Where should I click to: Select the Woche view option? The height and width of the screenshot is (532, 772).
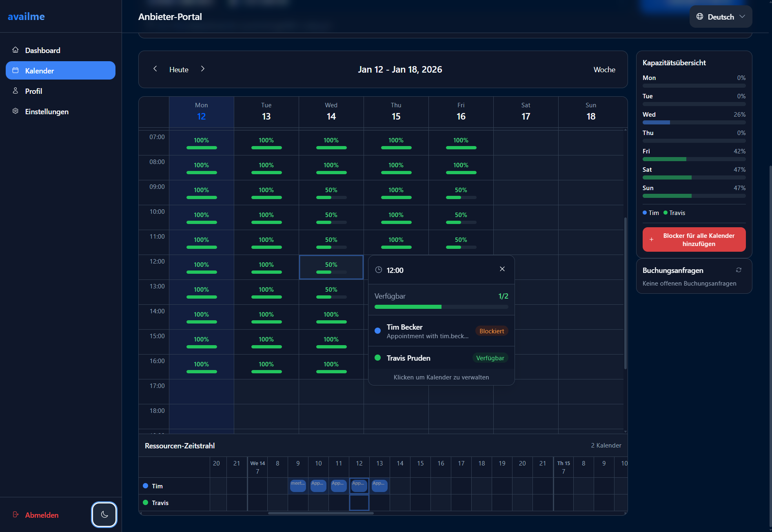pos(604,69)
